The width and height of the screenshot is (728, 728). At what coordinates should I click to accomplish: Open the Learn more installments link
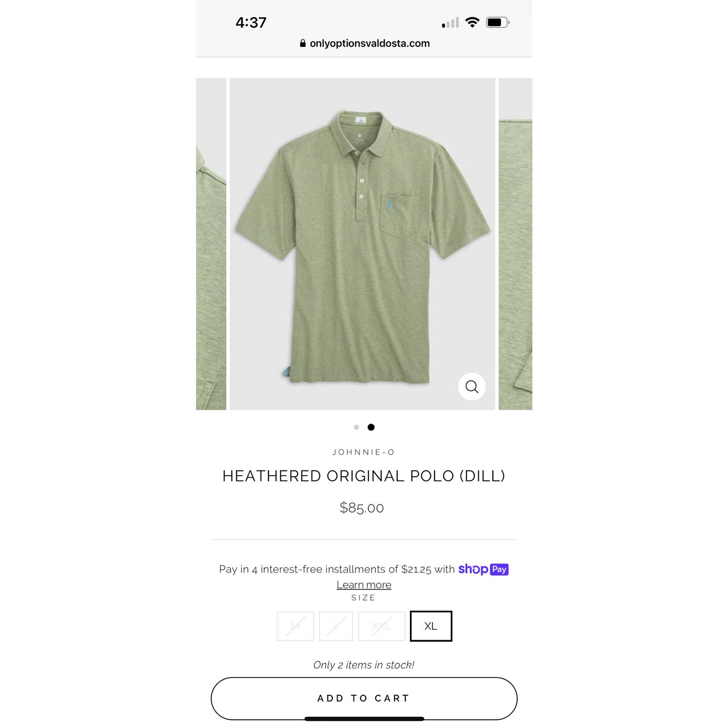(364, 585)
